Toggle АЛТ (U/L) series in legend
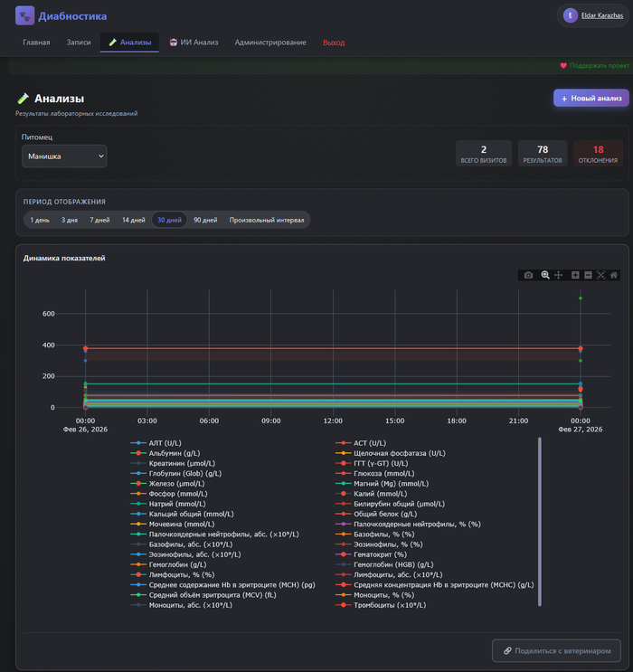This screenshot has width=633, height=672. click(x=167, y=443)
